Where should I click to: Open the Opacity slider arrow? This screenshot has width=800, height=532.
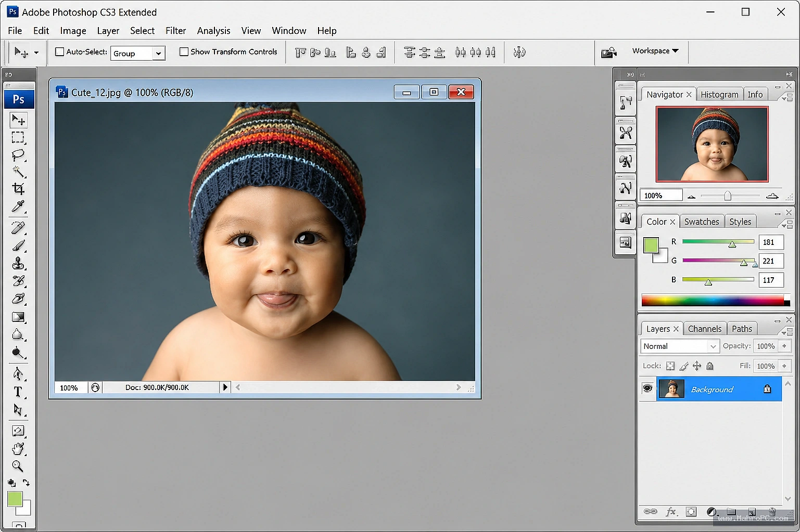784,346
